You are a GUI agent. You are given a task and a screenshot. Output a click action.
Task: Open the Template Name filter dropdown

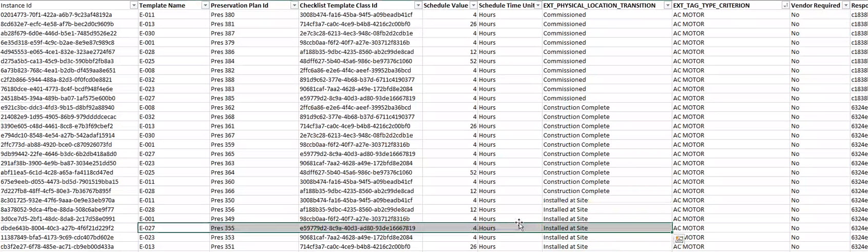205,6
